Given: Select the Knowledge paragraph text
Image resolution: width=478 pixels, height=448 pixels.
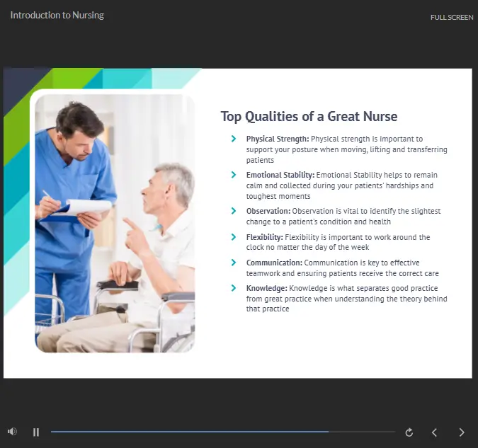Looking at the screenshot, I should tap(346, 299).
